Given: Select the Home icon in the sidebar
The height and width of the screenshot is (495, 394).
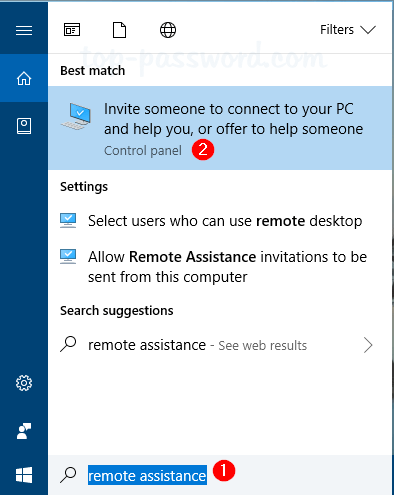Looking at the screenshot, I should point(24,79).
